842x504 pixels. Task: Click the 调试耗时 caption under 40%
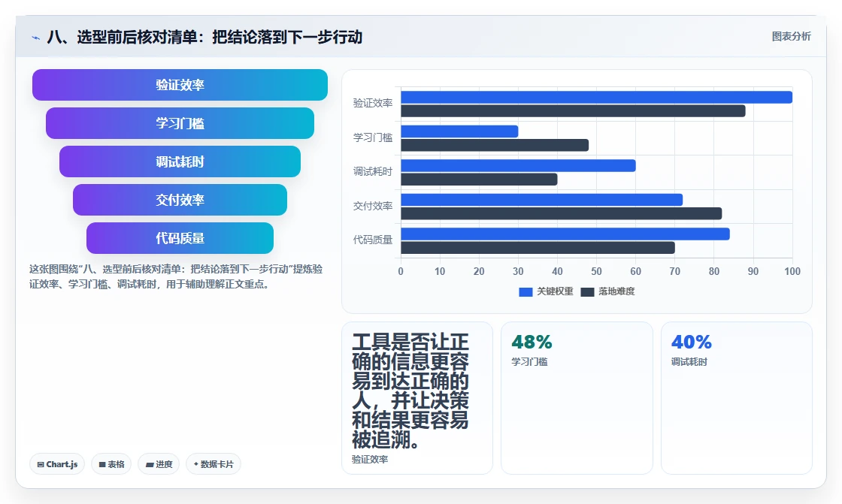(689, 362)
